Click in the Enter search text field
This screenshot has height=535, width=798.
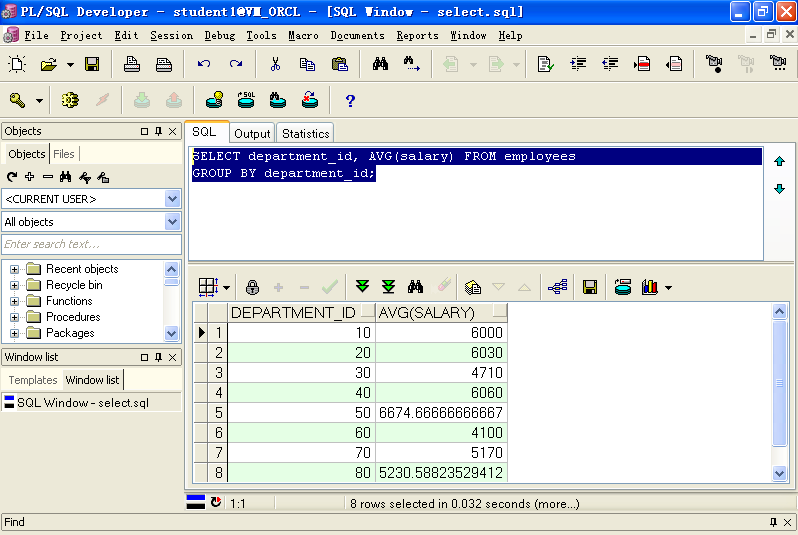click(x=90, y=244)
